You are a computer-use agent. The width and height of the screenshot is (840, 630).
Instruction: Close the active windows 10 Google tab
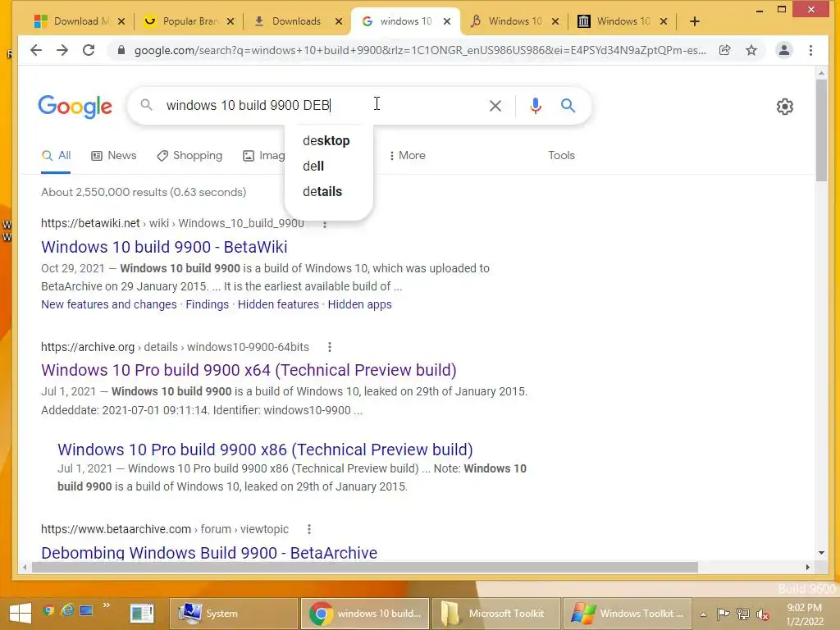[447, 21]
